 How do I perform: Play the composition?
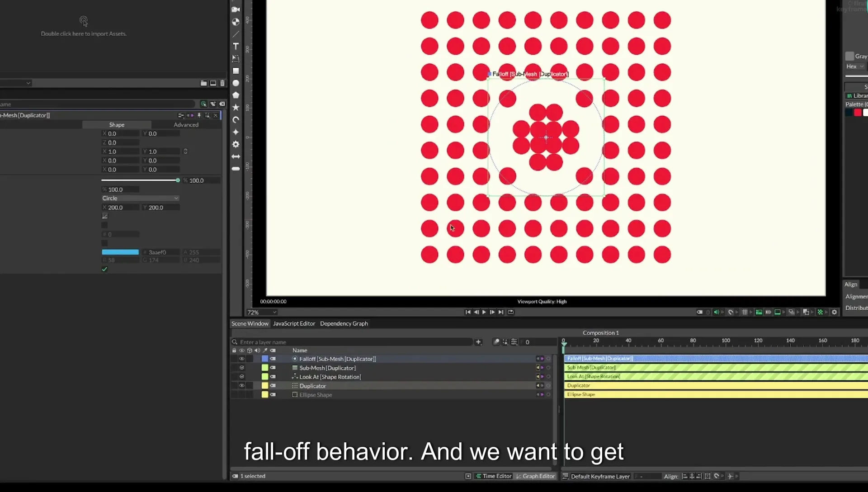(x=484, y=312)
